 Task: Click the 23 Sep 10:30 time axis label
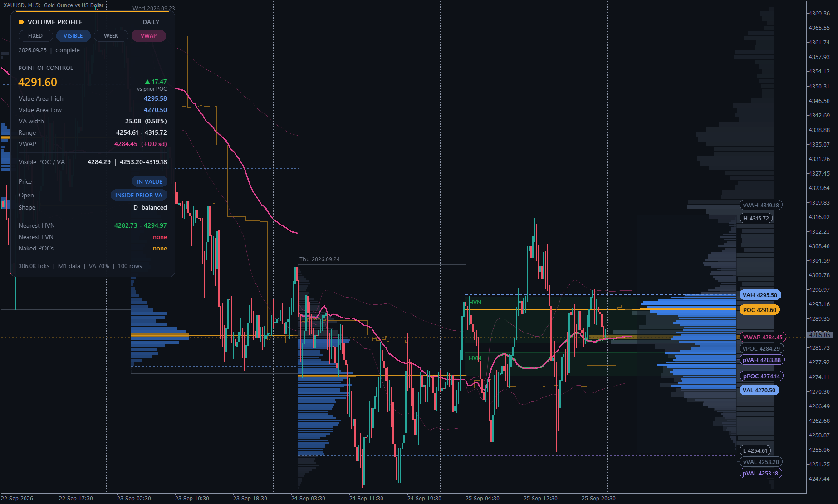192,499
